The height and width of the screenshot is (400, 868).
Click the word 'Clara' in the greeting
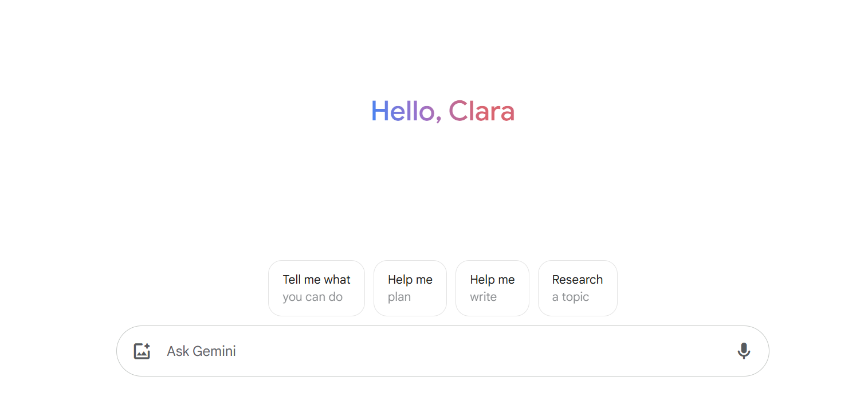482,111
